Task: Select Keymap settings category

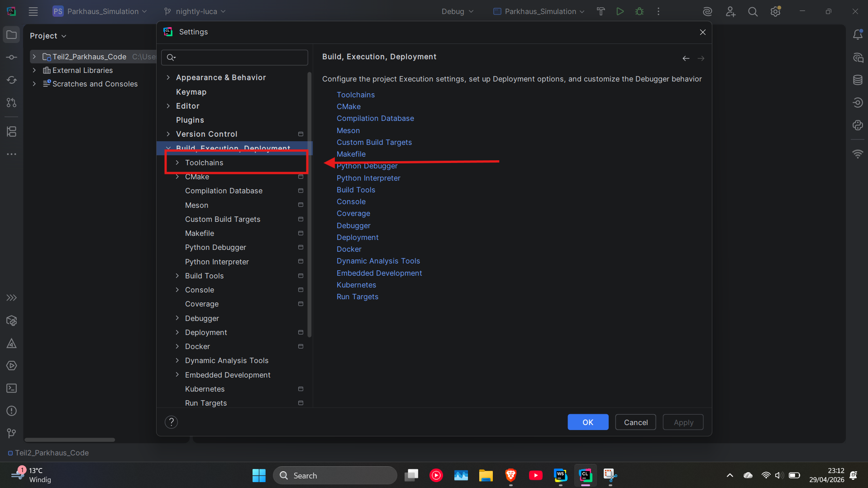Action: click(x=191, y=92)
